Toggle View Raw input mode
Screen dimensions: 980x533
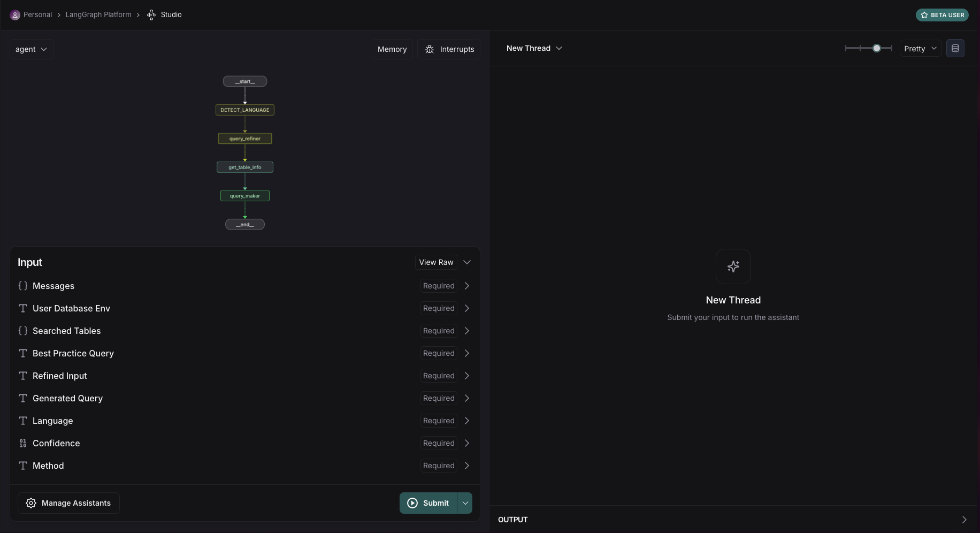pos(436,262)
